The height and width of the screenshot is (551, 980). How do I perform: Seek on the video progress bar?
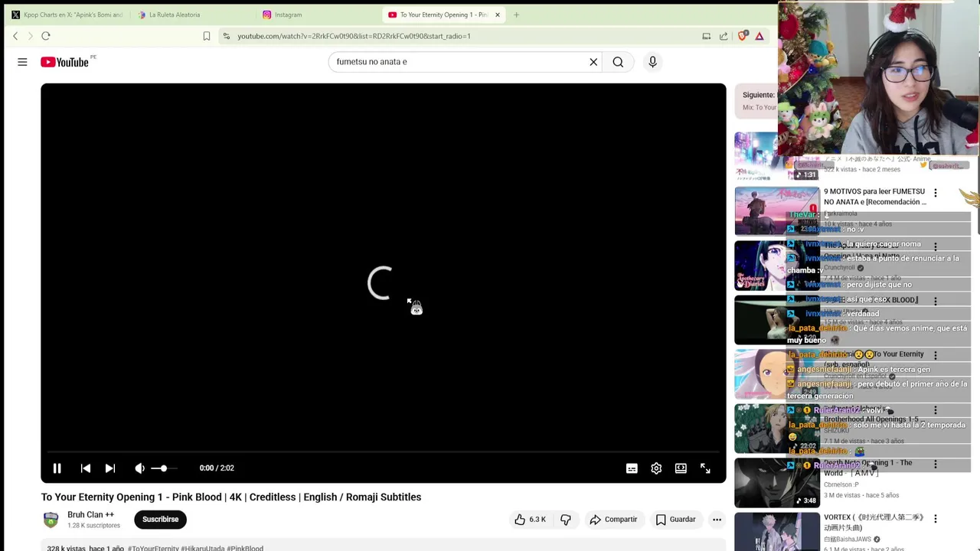[x=383, y=452]
